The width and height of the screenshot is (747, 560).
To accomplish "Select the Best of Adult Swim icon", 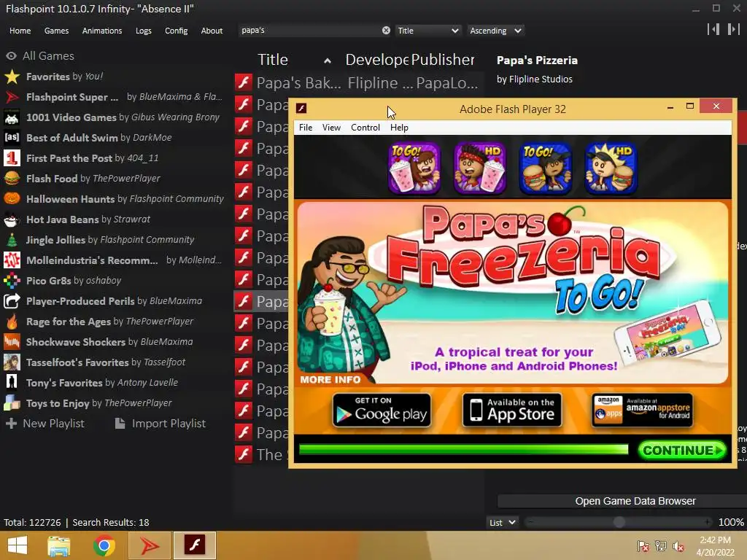I will [x=12, y=138].
